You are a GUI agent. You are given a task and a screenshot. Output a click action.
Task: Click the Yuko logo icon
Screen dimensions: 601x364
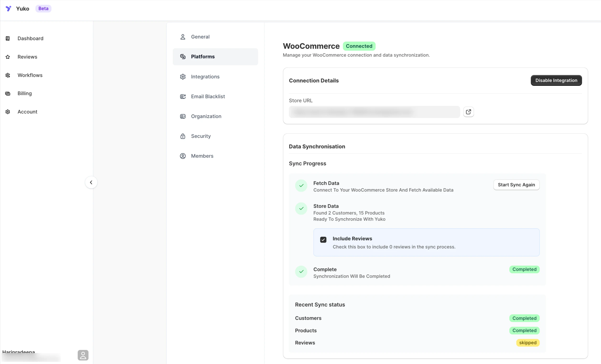8,9
